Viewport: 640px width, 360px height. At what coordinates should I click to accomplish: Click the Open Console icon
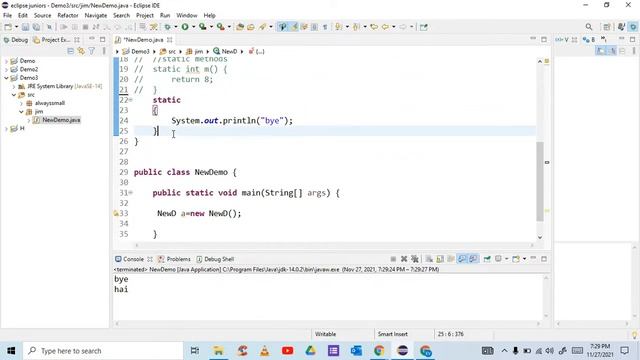click(516, 259)
